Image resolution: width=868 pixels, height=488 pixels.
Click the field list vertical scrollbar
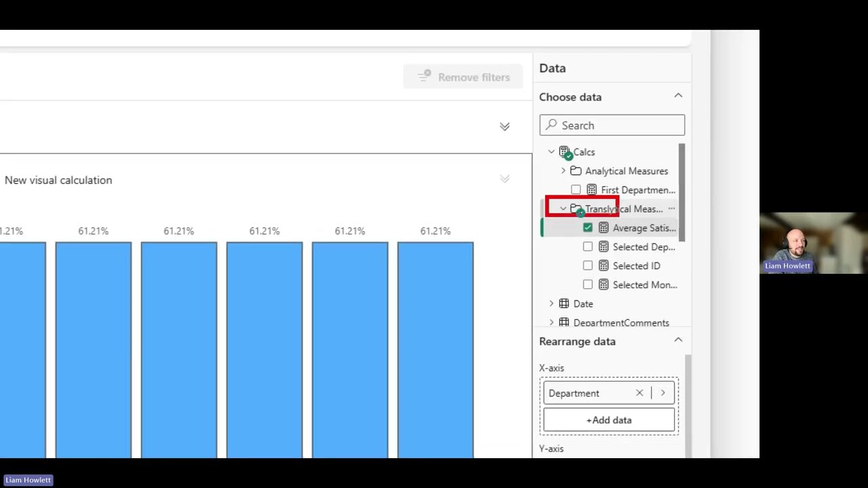pos(682,192)
